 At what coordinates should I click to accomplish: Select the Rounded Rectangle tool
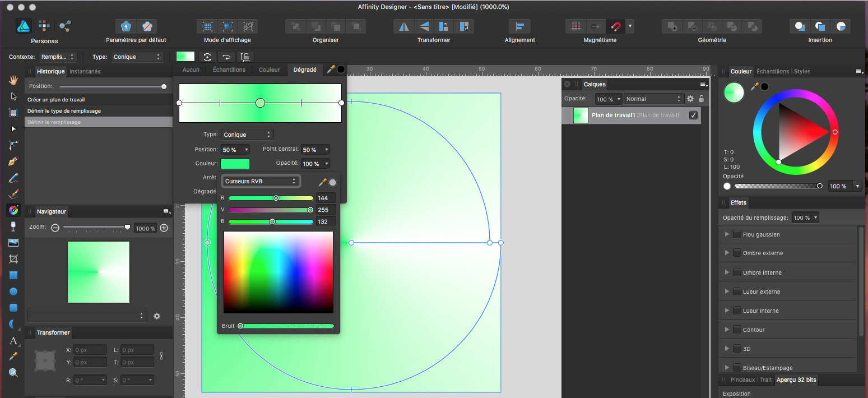point(13,308)
